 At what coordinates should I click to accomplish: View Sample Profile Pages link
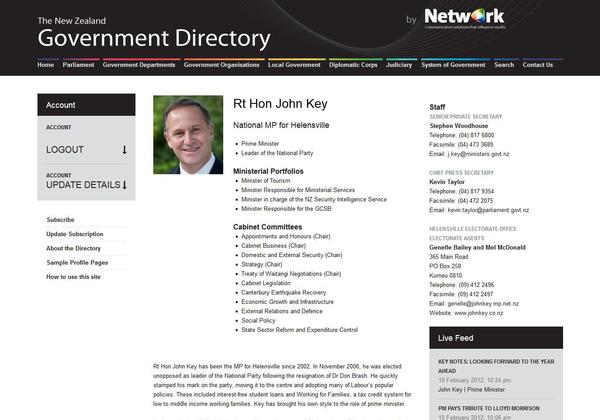[x=77, y=262]
